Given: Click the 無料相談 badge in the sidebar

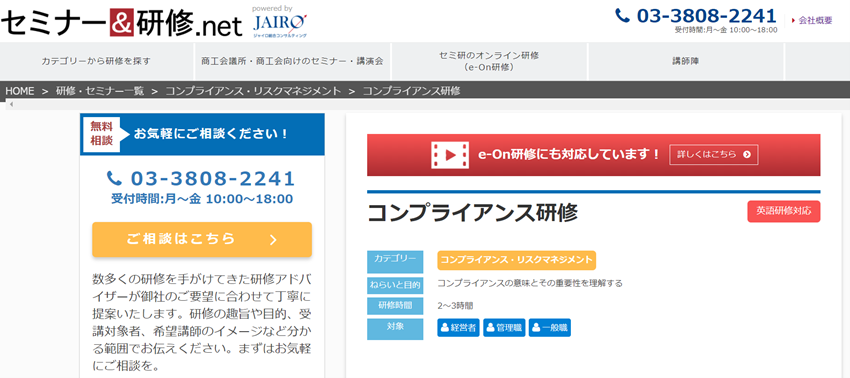Looking at the screenshot, I should (x=101, y=133).
